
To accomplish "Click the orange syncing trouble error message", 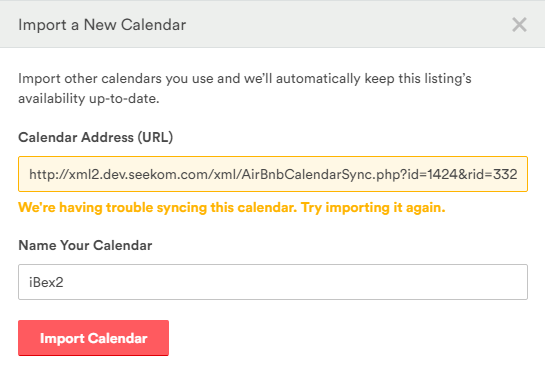I will [x=231, y=208].
